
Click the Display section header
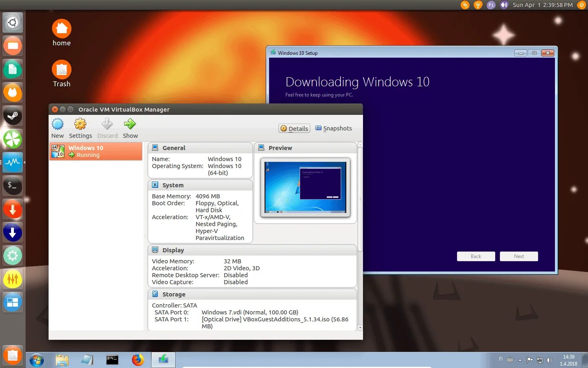(252, 250)
